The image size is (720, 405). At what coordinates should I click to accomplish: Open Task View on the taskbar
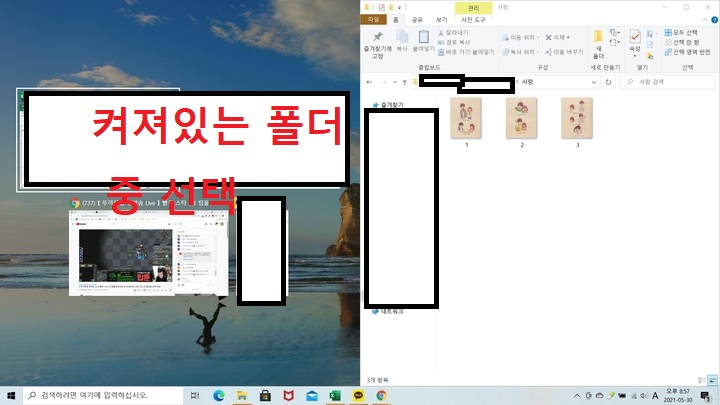(195, 395)
